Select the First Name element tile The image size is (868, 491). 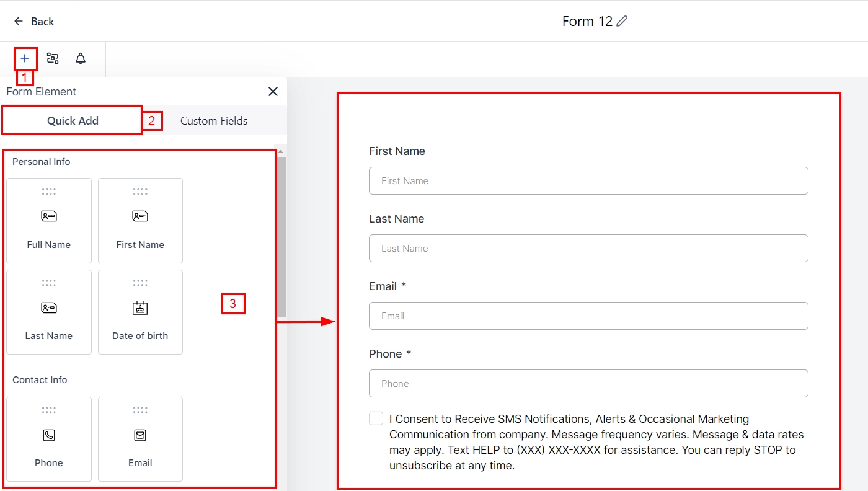(x=140, y=221)
